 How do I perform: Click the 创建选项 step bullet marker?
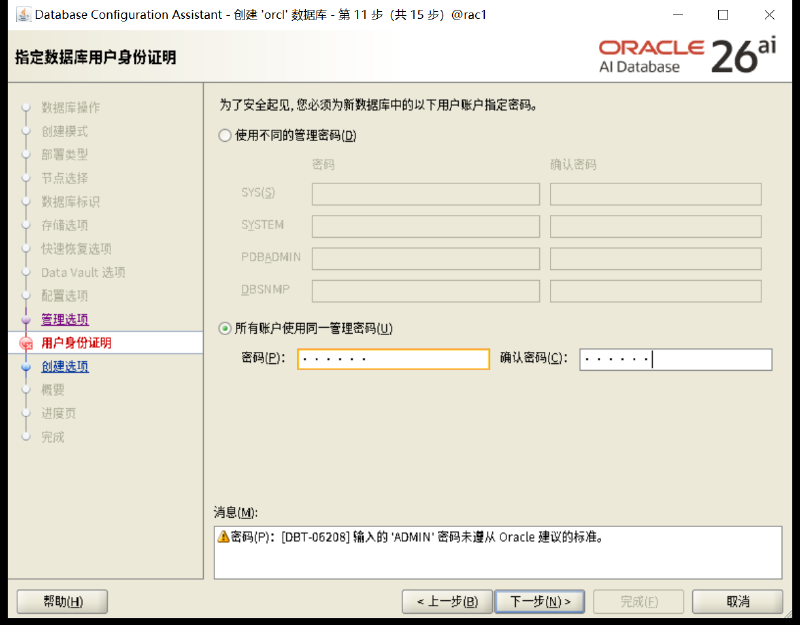click(x=26, y=366)
